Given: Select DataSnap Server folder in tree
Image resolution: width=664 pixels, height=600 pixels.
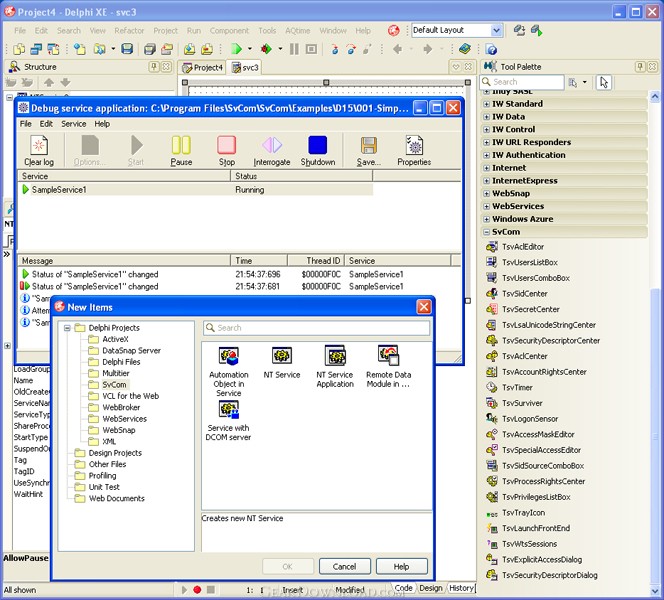Looking at the screenshot, I should (x=125, y=351).
